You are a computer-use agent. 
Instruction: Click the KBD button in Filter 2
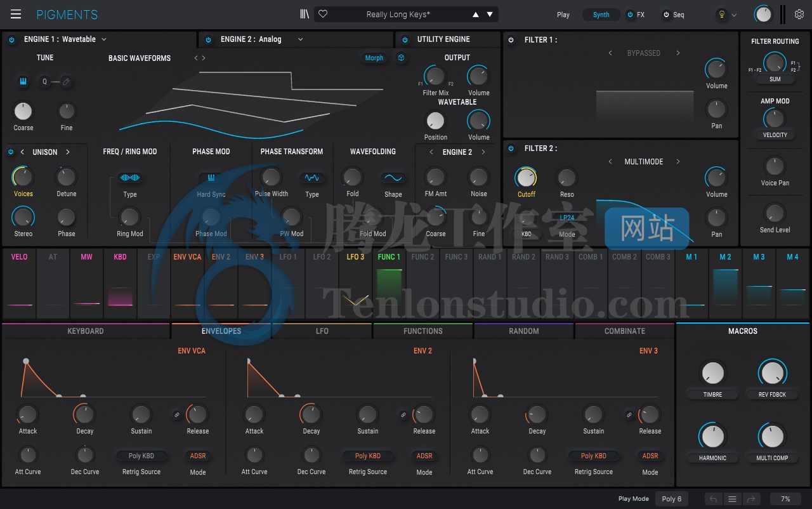tap(527, 234)
